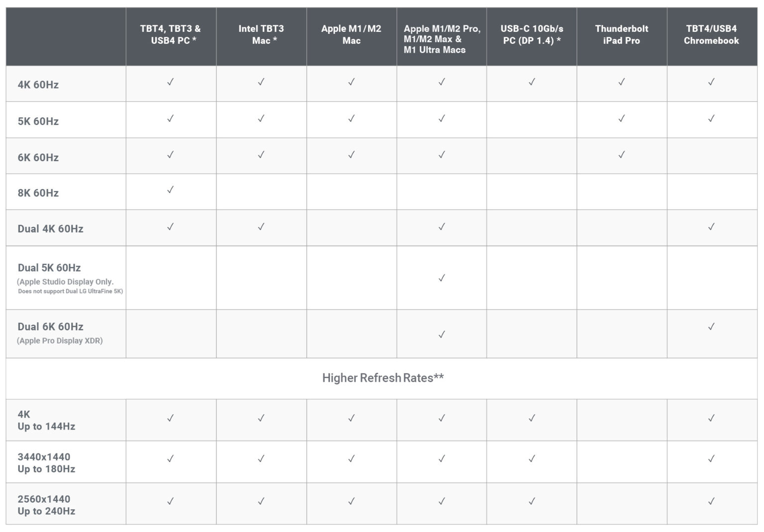Select the Thunderbolt iPad Pro column header
Screen dimensions: 764x532
coord(621,35)
